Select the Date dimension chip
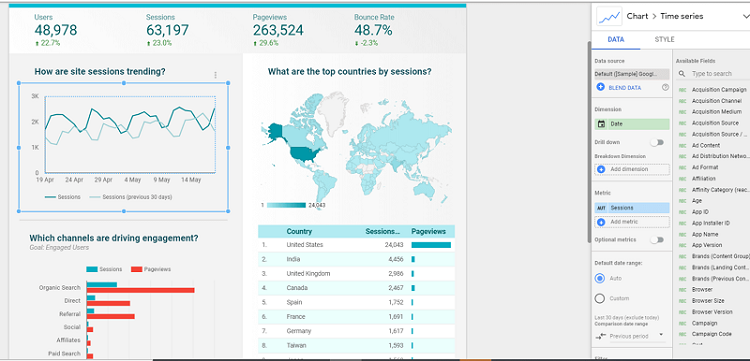 click(632, 124)
